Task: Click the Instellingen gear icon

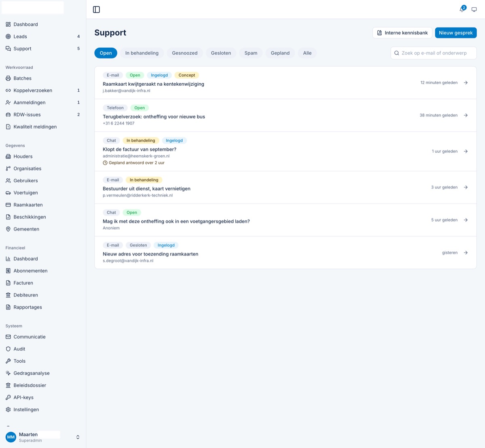Action: pyautogui.click(x=8, y=410)
